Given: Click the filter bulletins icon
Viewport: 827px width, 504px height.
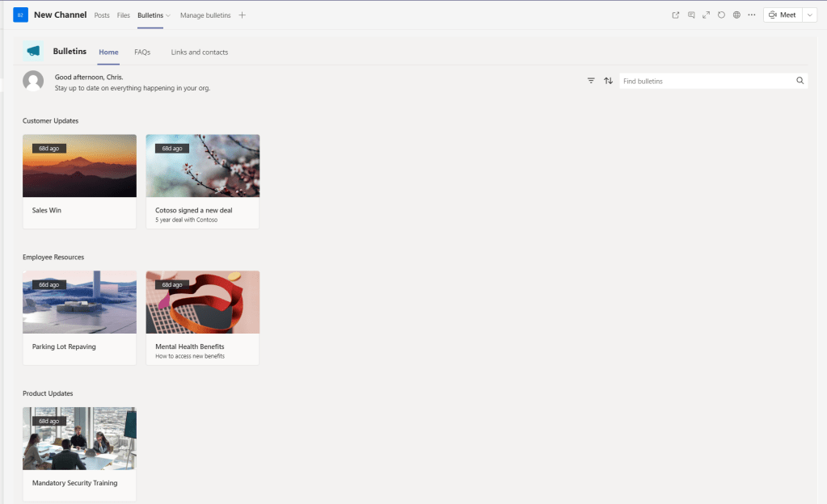Looking at the screenshot, I should pos(591,81).
